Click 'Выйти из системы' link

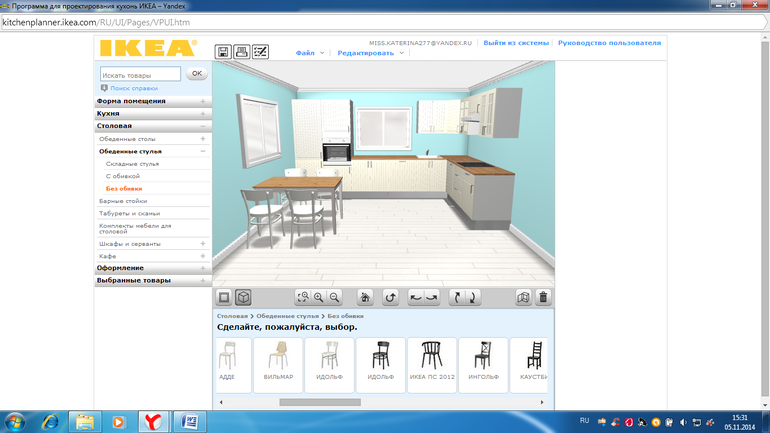point(515,43)
